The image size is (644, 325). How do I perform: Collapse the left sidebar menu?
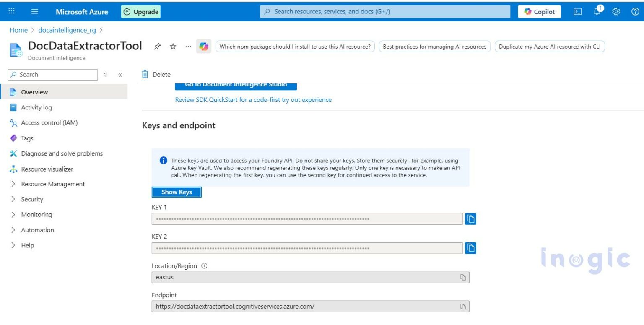tap(120, 75)
